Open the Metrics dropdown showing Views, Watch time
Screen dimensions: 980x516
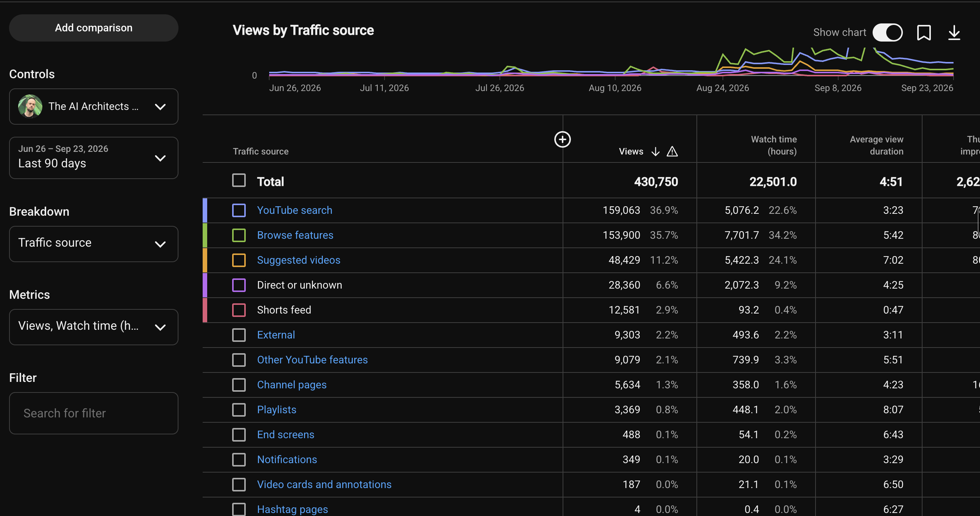pos(94,327)
